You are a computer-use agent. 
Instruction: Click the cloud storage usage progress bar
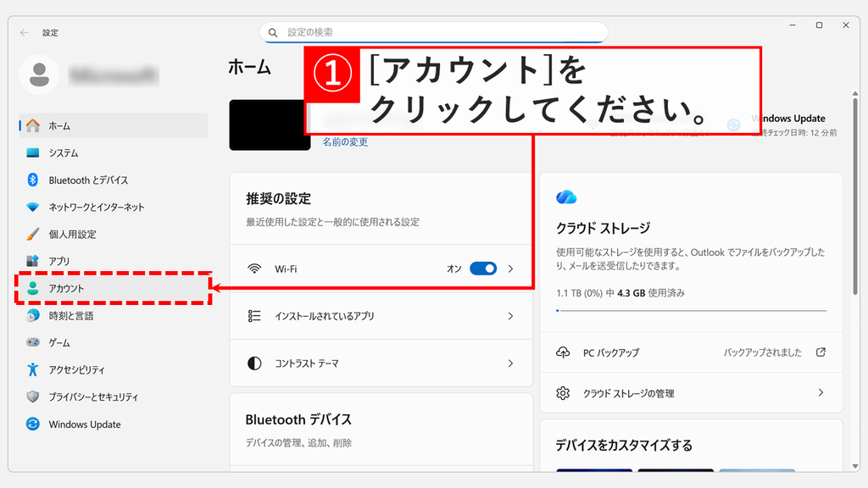click(x=691, y=310)
